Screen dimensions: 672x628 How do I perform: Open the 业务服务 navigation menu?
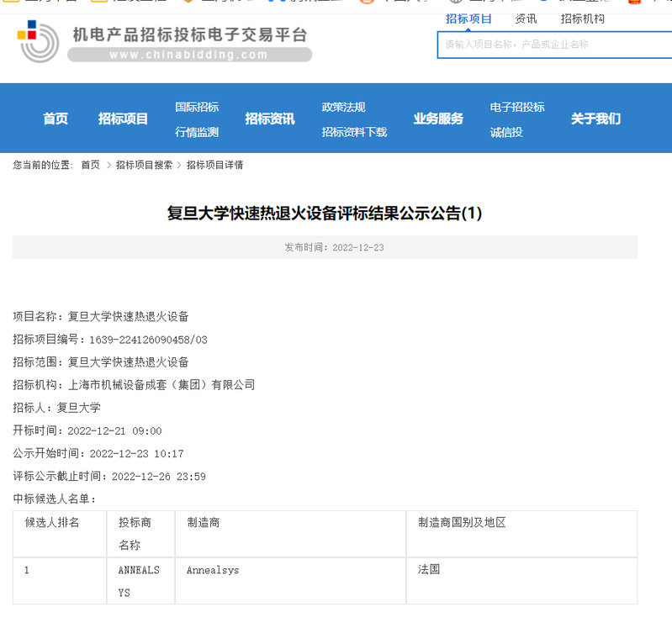tap(438, 119)
